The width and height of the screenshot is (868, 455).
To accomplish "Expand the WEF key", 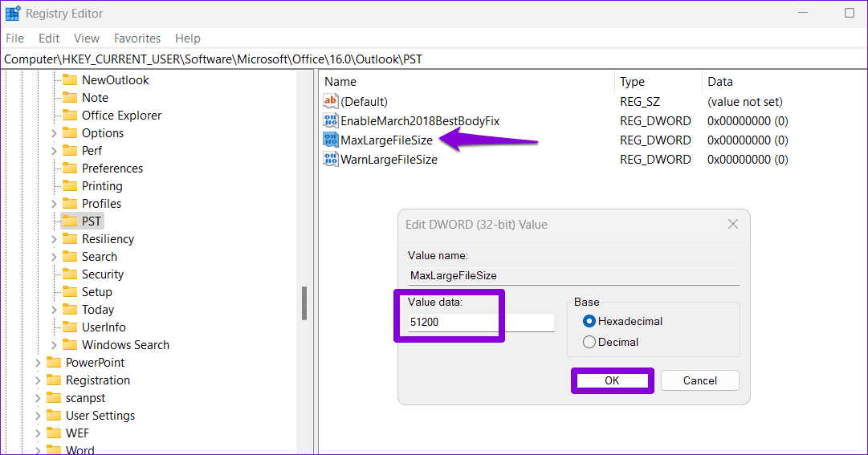I will 38,434.
